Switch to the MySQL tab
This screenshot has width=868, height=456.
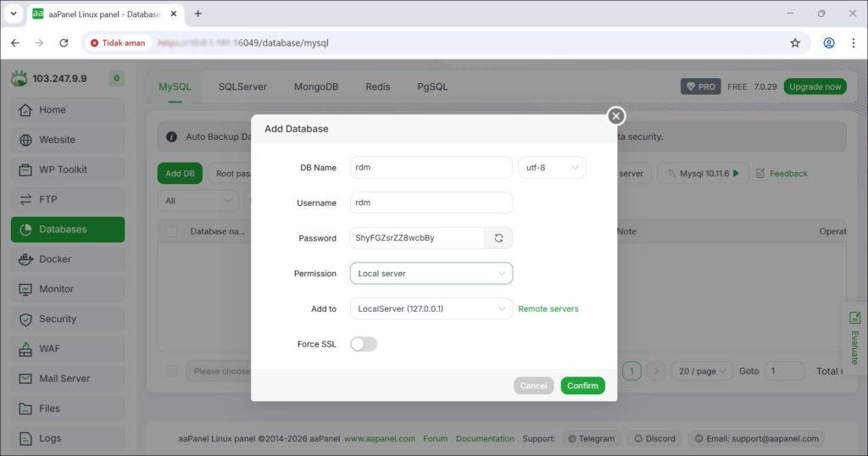[x=175, y=87]
